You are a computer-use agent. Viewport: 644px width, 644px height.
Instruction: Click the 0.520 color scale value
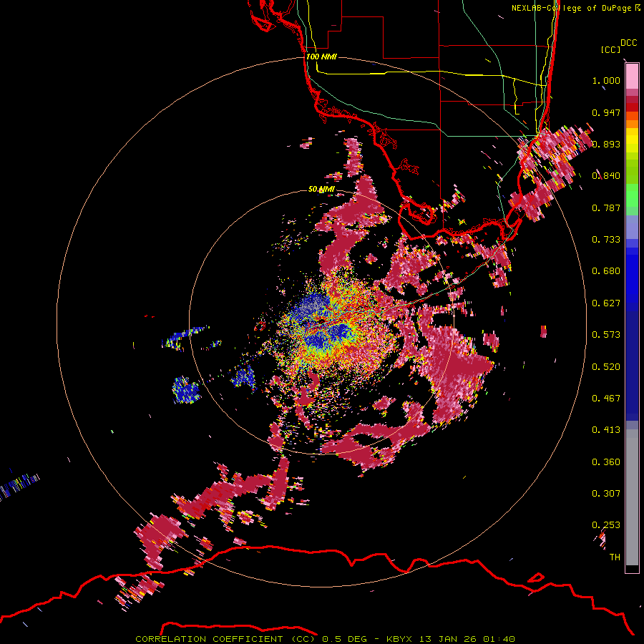point(606,367)
